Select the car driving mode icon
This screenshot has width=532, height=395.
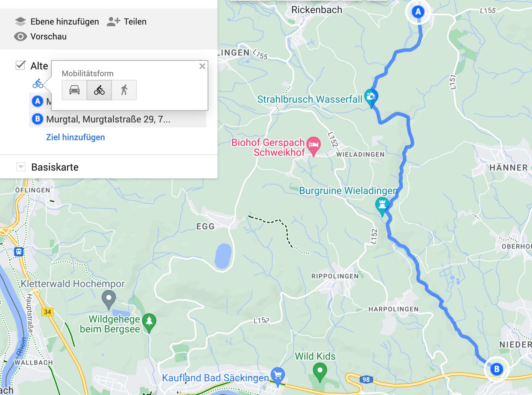point(74,90)
